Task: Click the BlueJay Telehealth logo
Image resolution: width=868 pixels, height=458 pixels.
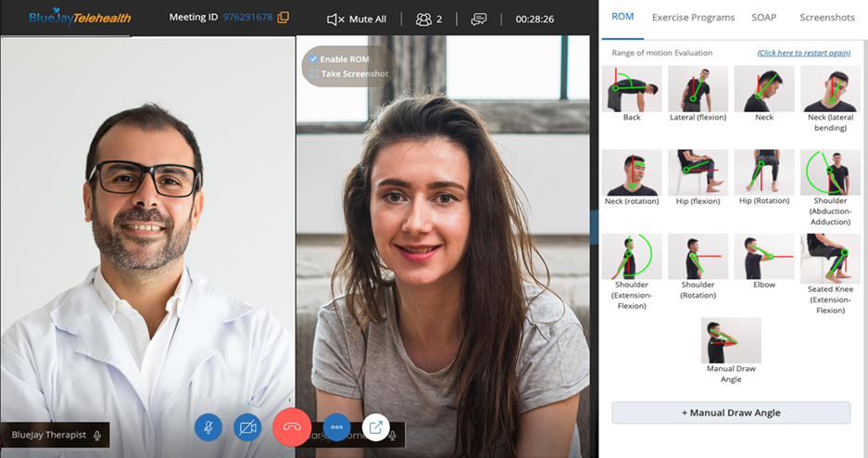Action: 80,17
